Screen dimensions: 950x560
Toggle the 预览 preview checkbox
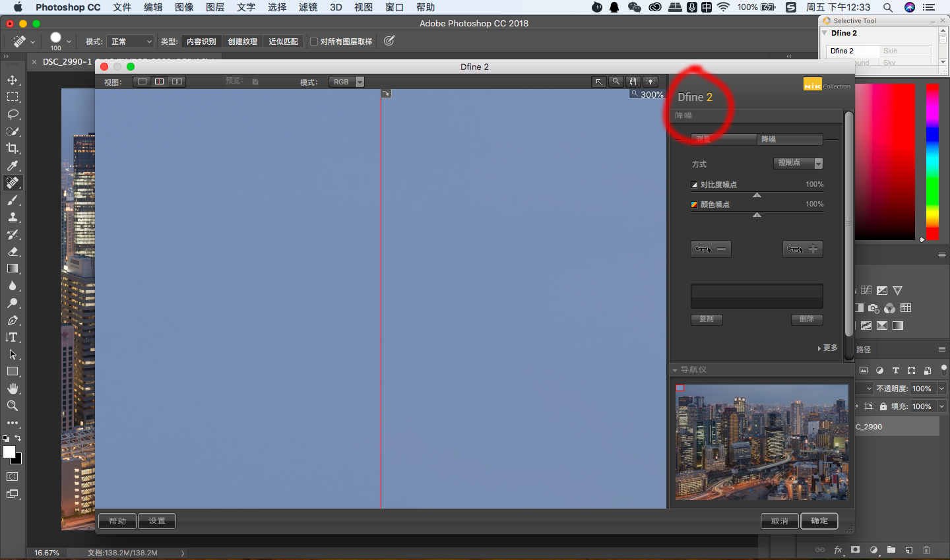[255, 82]
